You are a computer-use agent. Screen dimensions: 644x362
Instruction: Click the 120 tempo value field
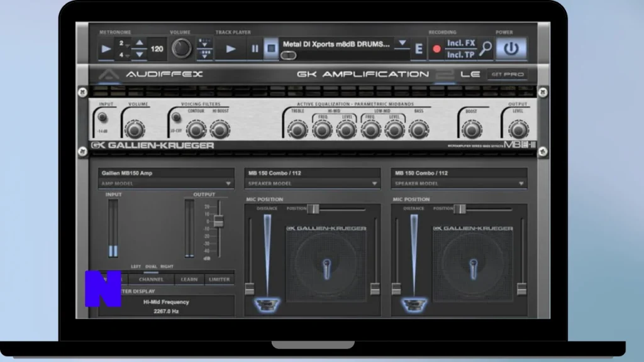point(157,49)
